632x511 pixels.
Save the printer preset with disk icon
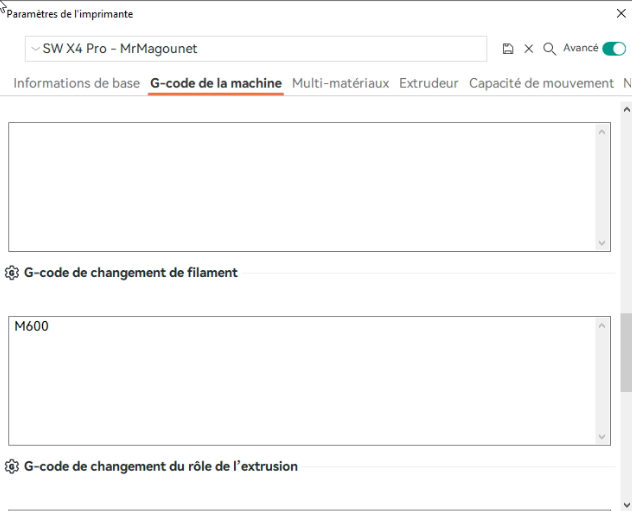[508, 49]
